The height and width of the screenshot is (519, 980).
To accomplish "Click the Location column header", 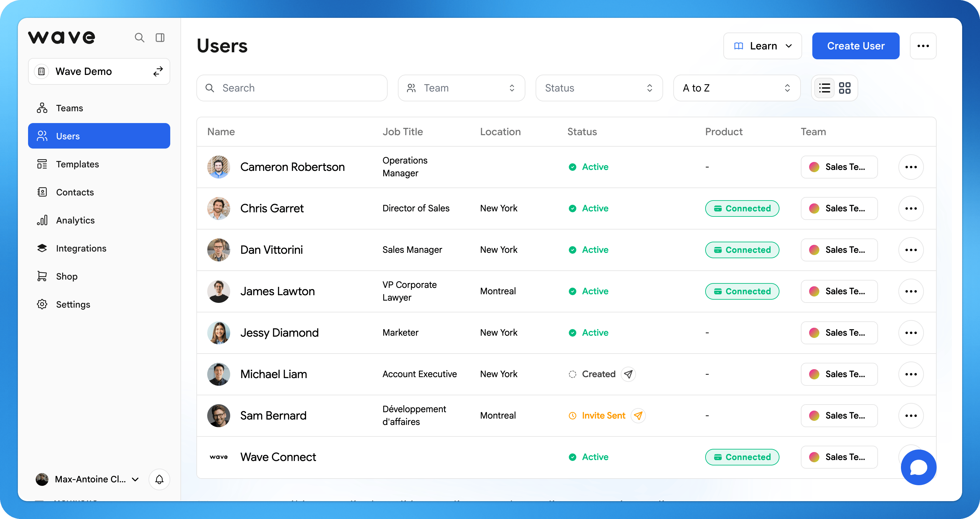I will coord(500,132).
